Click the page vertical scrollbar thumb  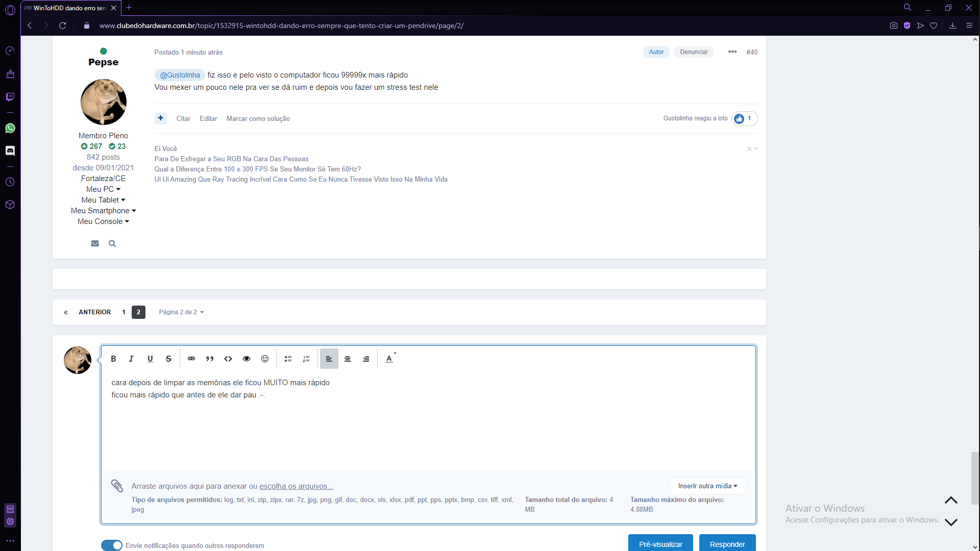click(x=975, y=478)
